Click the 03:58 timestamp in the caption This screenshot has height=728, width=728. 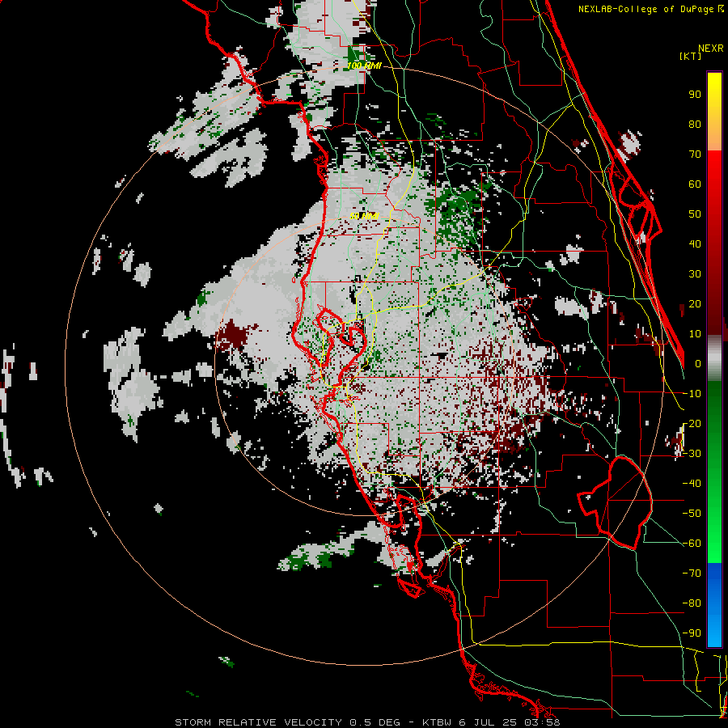[542, 722]
